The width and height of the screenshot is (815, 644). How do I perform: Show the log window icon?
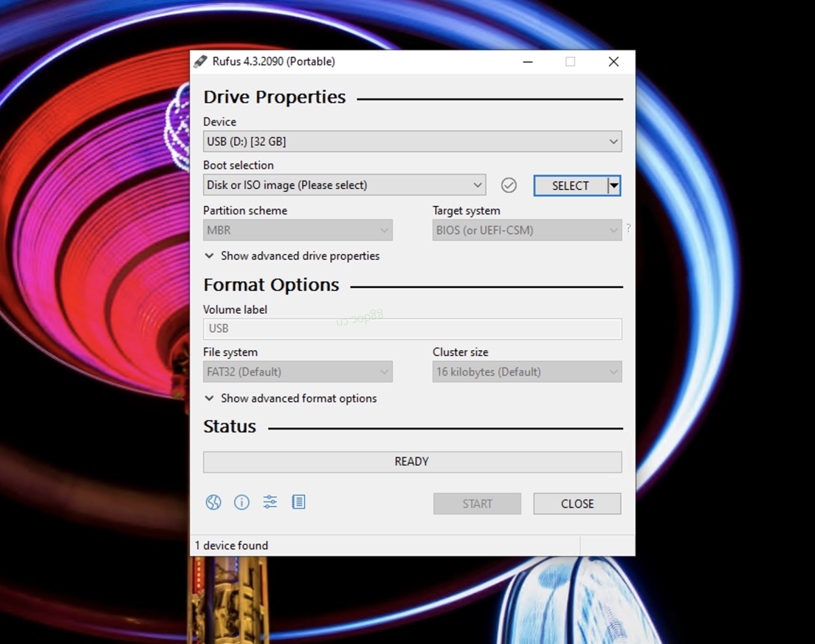click(x=298, y=502)
